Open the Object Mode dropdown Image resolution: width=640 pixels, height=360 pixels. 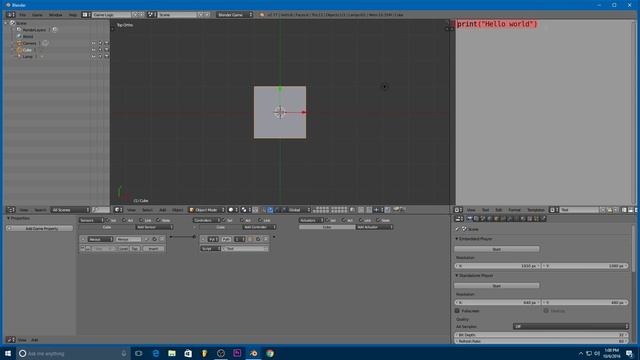click(x=207, y=210)
